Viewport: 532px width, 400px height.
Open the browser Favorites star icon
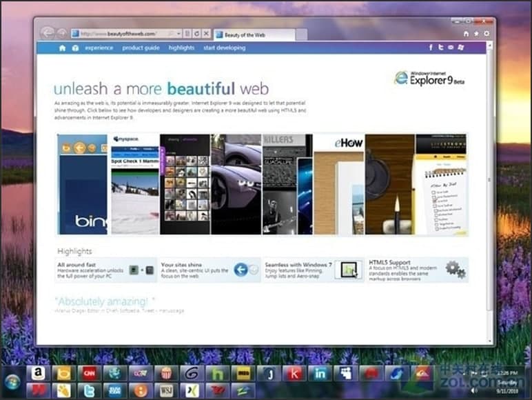point(477,33)
